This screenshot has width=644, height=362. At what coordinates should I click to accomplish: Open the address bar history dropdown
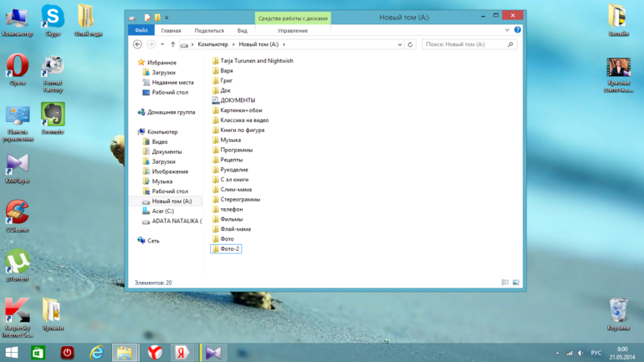[x=399, y=44]
